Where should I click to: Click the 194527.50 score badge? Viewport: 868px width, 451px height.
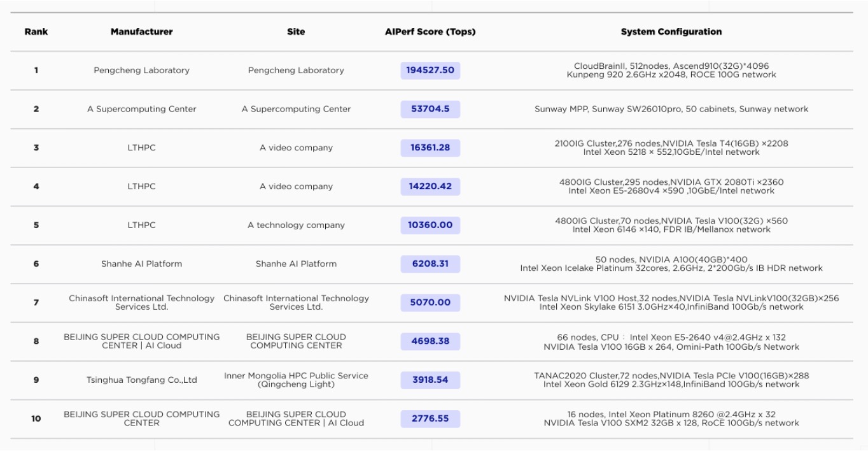[x=430, y=70]
